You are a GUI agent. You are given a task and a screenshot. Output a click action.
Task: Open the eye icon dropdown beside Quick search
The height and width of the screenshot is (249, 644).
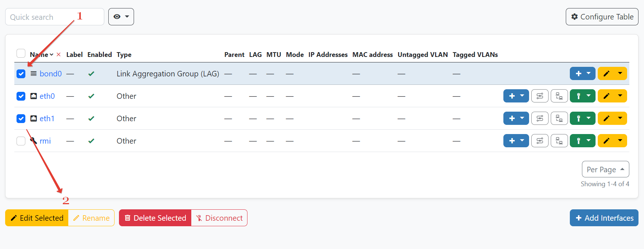[121, 17]
